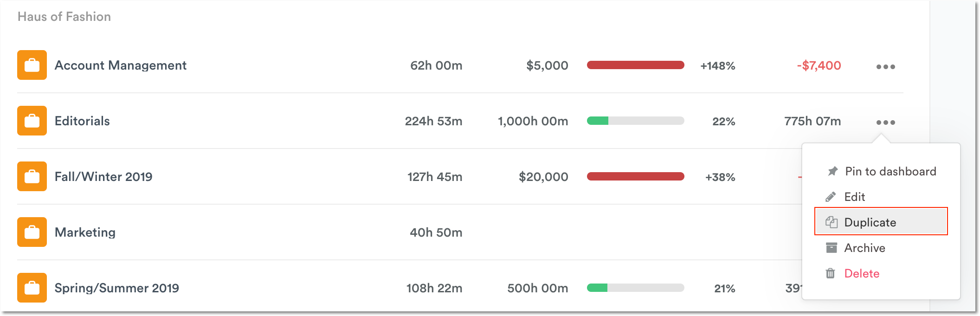The image size is (980, 316).
Task: Click the Editorials briefcase icon
Action: pyautogui.click(x=32, y=121)
